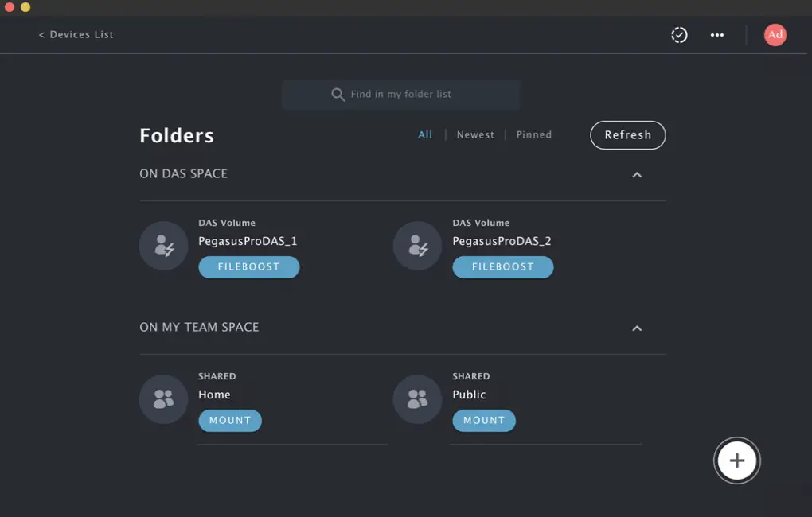812x517 pixels.
Task: Click the Refresh button
Action: pos(627,135)
